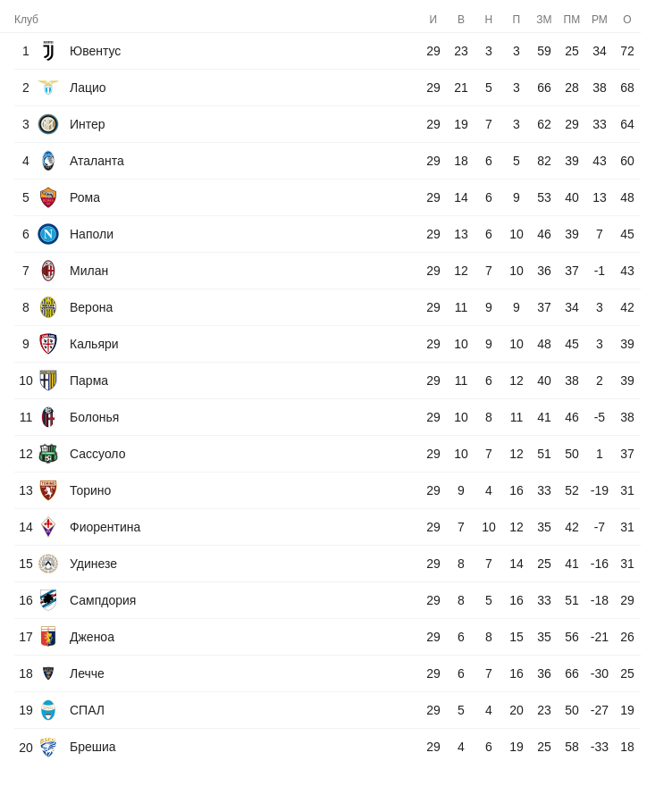Viewport: 672px width, 786px height.
Task: Open the Болонья team page
Action: [94, 417]
